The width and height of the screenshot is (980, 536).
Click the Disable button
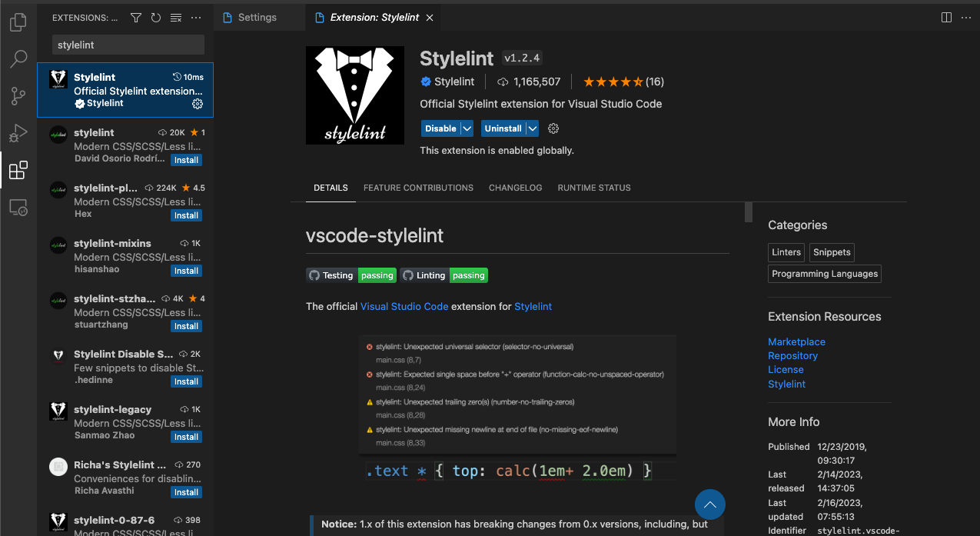(x=440, y=128)
